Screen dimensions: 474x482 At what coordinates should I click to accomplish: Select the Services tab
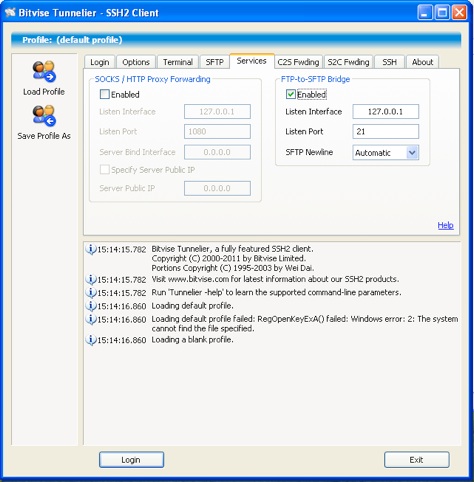(x=252, y=61)
